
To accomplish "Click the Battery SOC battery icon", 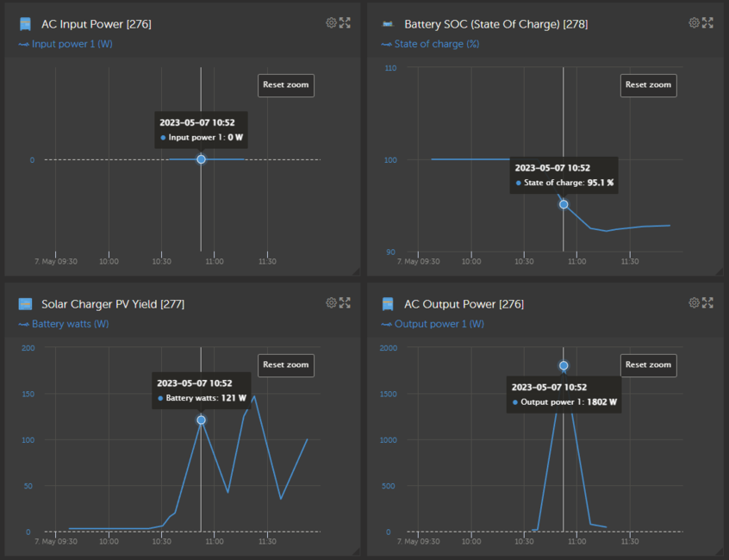I will (387, 24).
